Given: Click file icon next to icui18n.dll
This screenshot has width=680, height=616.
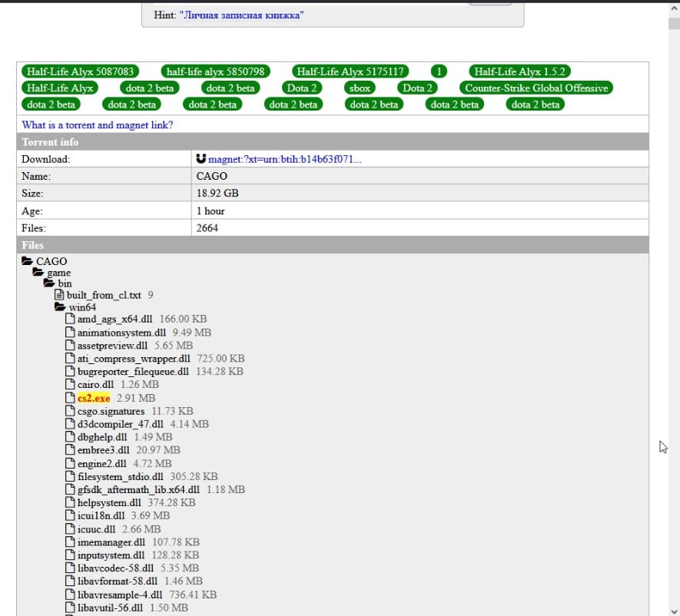Looking at the screenshot, I should [70, 515].
